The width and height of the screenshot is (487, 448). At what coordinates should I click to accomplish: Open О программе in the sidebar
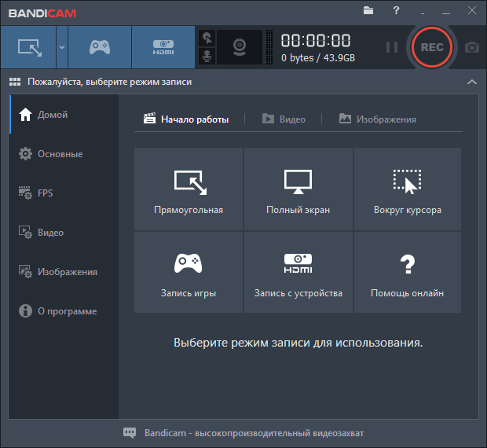point(67,311)
